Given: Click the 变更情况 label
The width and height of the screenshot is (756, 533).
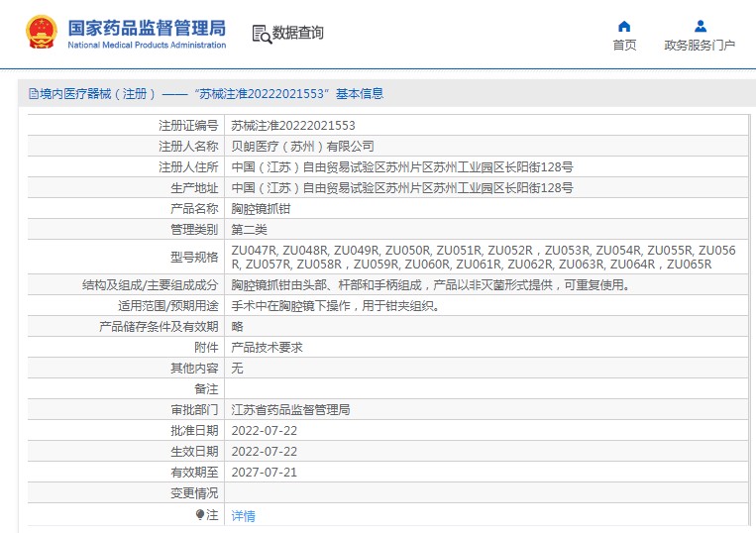Looking at the screenshot, I should 194,493.
